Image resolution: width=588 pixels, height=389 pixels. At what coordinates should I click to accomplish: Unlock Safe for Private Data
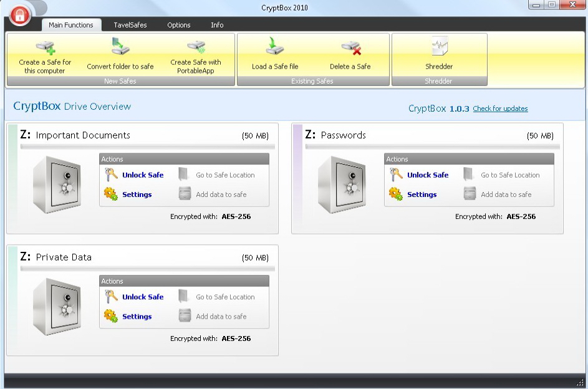click(x=142, y=297)
